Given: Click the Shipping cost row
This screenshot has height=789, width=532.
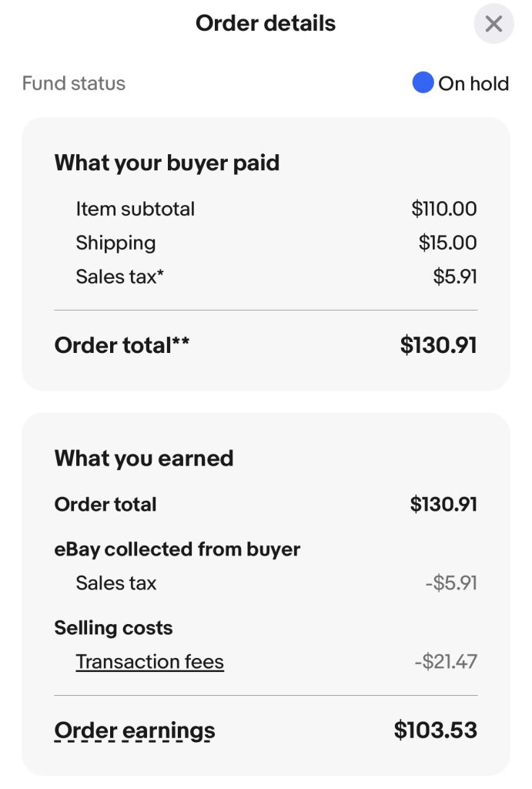Looking at the screenshot, I should [x=115, y=243].
